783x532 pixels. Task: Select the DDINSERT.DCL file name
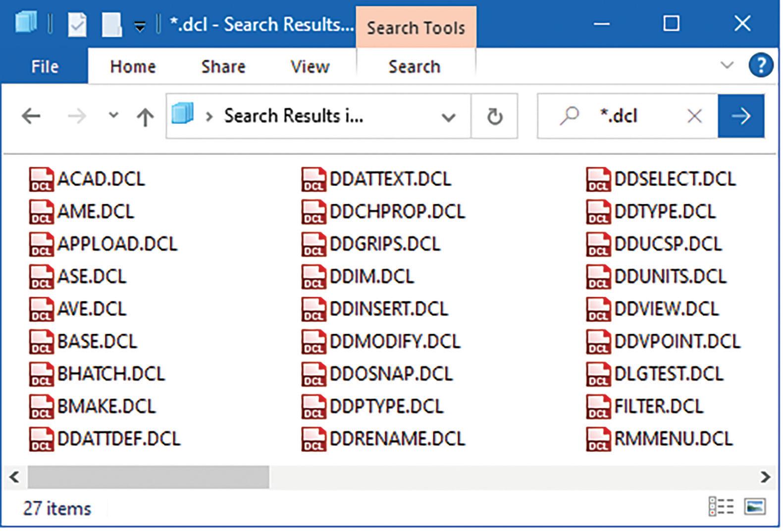[389, 309]
